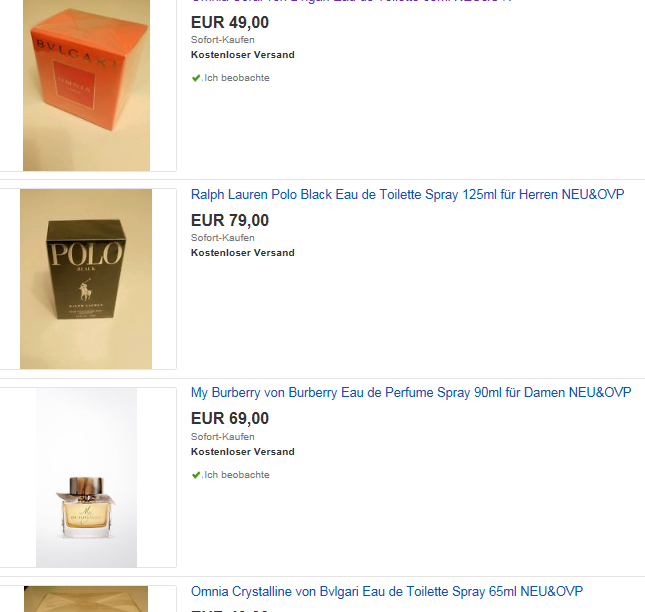Open My Burberry Eau de Perfume listing title

(x=411, y=392)
